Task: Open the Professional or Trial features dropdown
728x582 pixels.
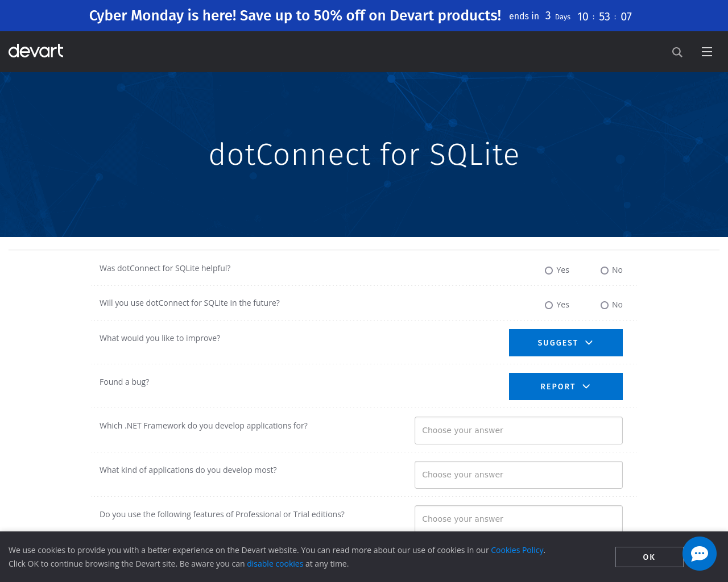Action: [x=519, y=519]
